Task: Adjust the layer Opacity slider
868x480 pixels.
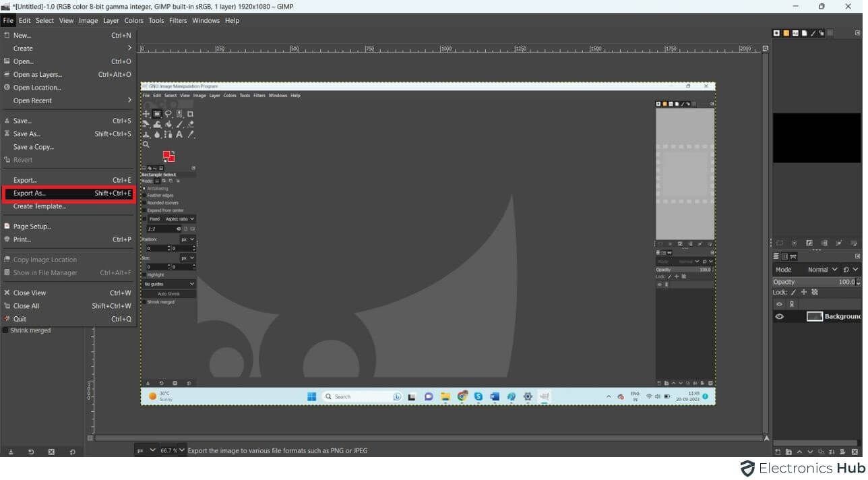Action: tap(816, 282)
